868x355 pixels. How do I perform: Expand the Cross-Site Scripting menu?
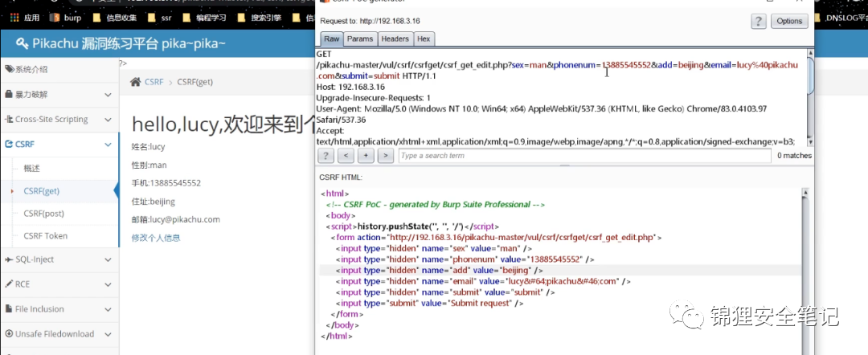point(59,120)
